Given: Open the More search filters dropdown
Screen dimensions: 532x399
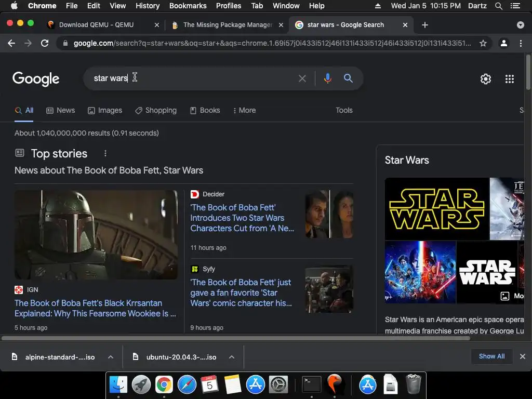Looking at the screenshot, I should (x=244, y=110).
